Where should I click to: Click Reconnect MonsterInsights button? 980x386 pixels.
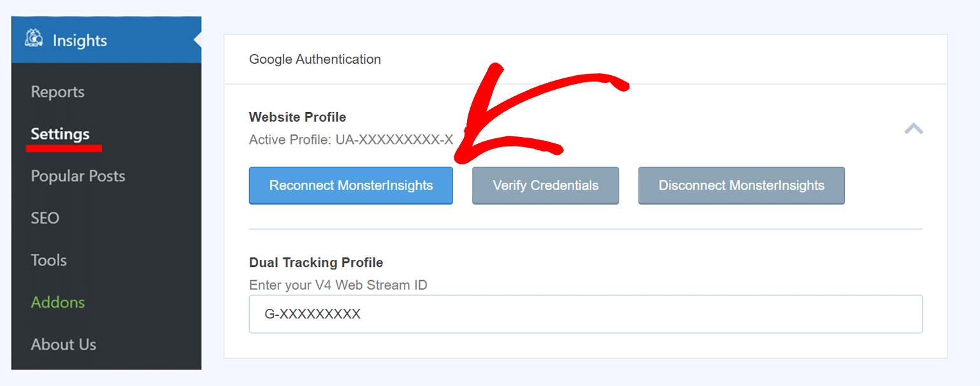[x=351, y=185]
